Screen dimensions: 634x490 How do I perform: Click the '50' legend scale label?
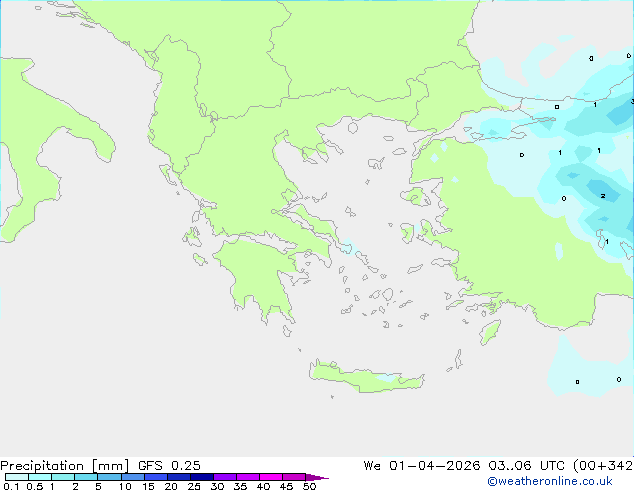pos(309,486)
